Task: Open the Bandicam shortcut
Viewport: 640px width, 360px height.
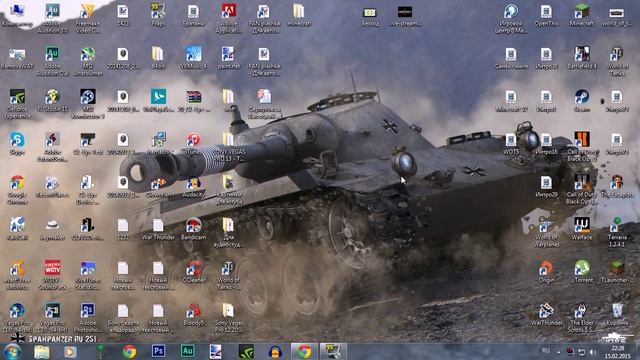Action: point(193,229)
